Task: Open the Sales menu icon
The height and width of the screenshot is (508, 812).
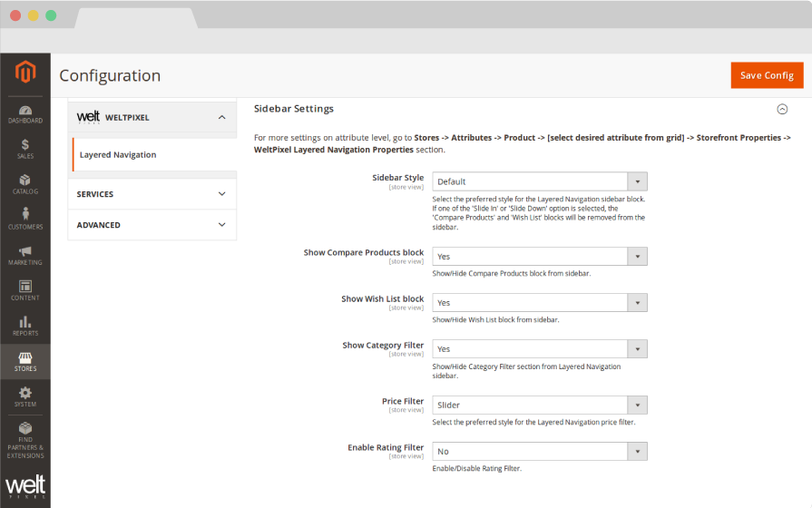Action: 24,149
